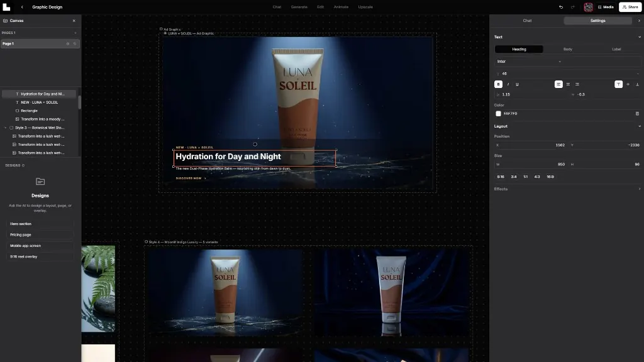Select the Body text style tab
Viewport: 644px width, 362px height.
tap(568, 49)
